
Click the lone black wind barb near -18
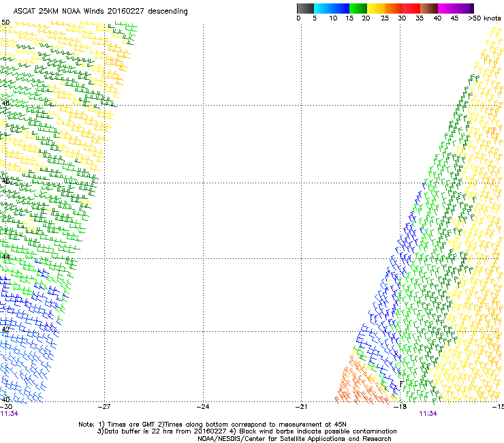coord(402,384)
